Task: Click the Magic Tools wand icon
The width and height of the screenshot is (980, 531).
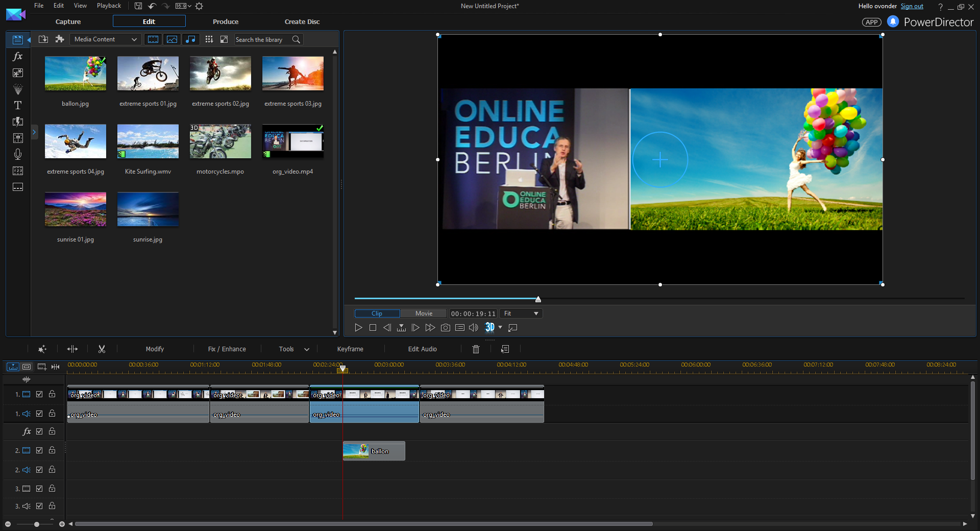Action: click(x=42, y=349)
